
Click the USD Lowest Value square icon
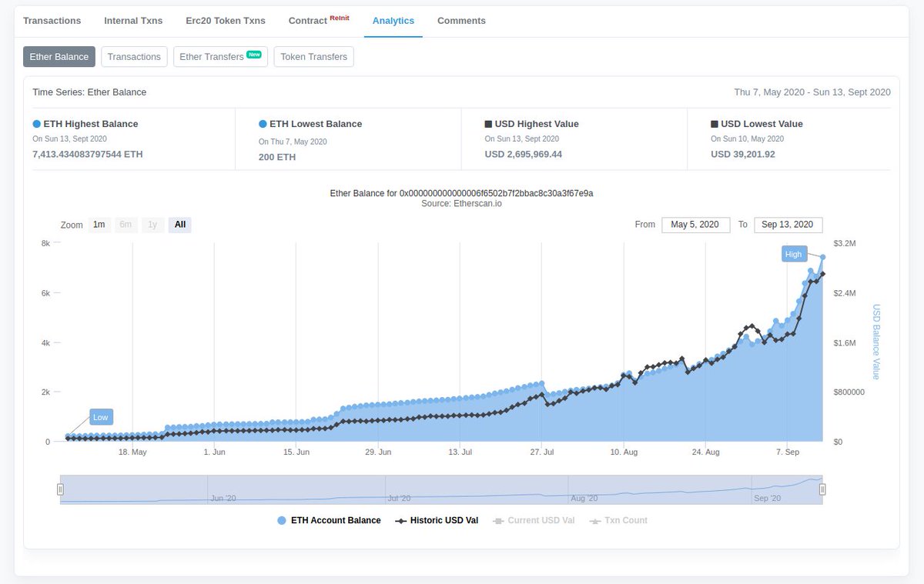(x=715, y=124)
